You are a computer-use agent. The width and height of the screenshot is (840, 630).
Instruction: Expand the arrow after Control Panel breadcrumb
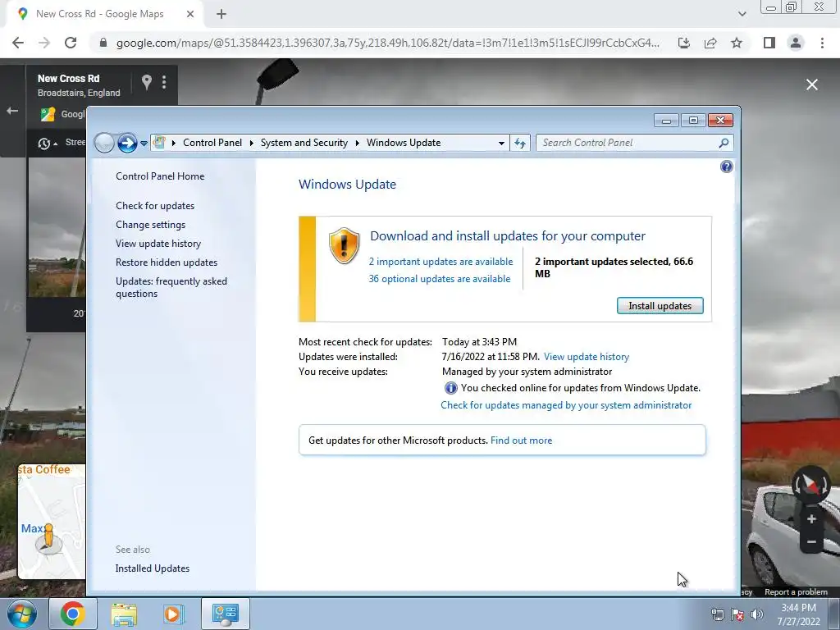[251, 143]
